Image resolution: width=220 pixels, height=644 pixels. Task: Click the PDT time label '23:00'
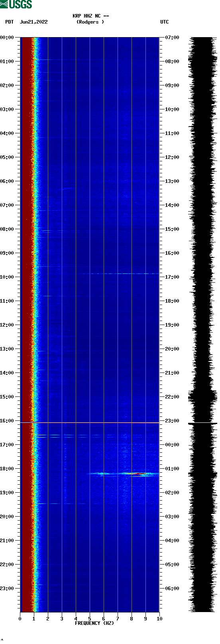[7, 588]
